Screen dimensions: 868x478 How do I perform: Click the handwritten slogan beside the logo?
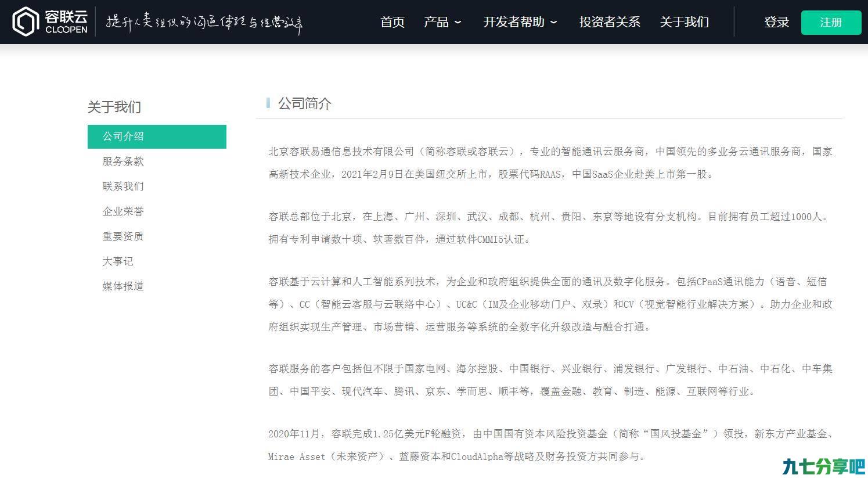point(205,22)
